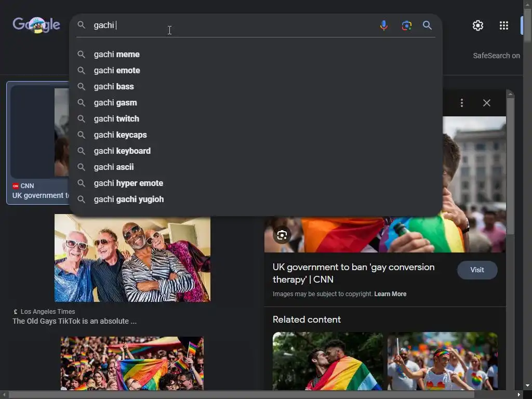Start voice search with microphone icon
Screen dimensions: 532x399
point(384,25)
